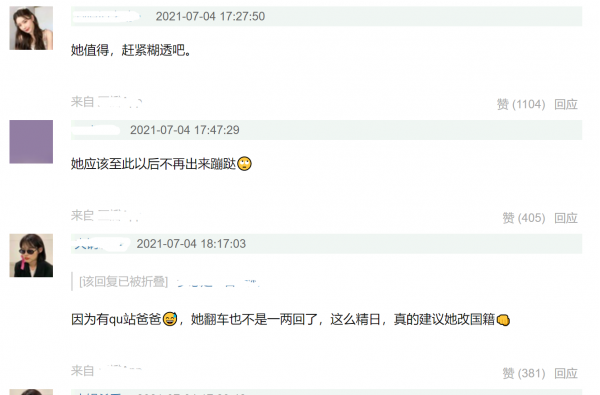600x395 pixels.
Task: Open source link after 来自 in third comment
Action: 121,369
